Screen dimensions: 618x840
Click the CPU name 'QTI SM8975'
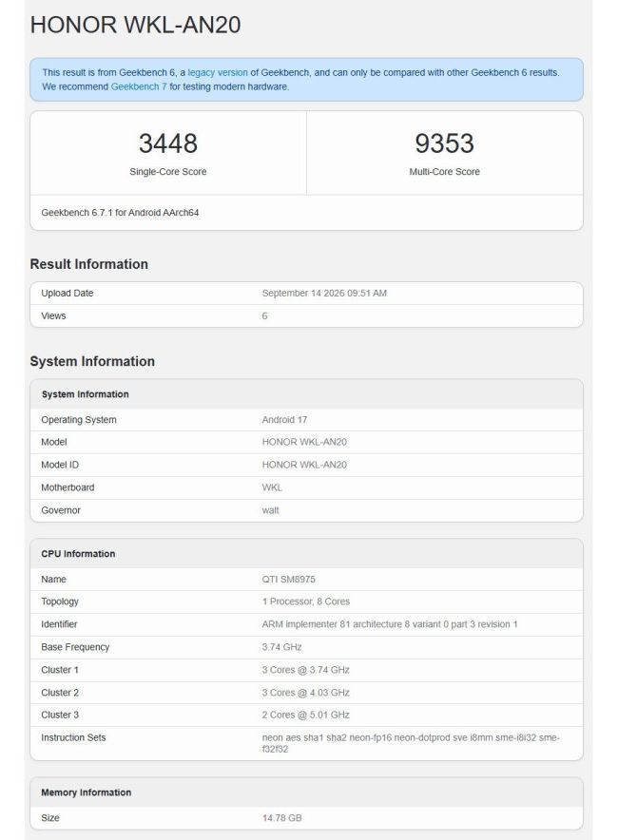coord(289,579)
